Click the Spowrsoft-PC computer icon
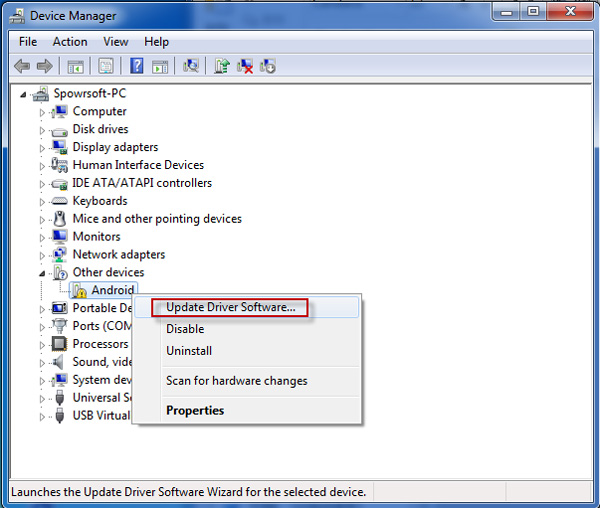This screenshot has height=508, width=600. pos(41,93)
